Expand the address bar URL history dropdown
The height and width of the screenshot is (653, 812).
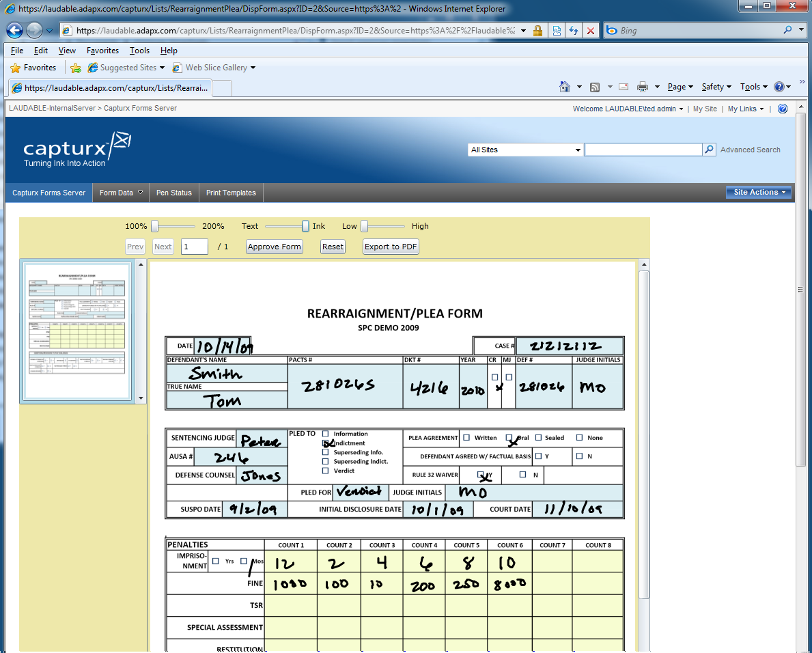coord(523,31)
